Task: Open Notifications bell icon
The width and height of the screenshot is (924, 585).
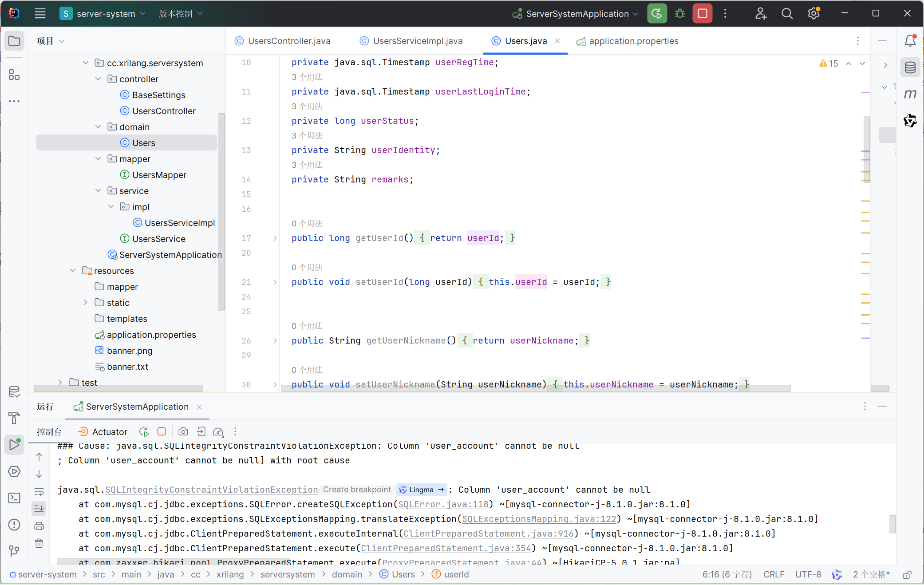Action: pos(910,41)
